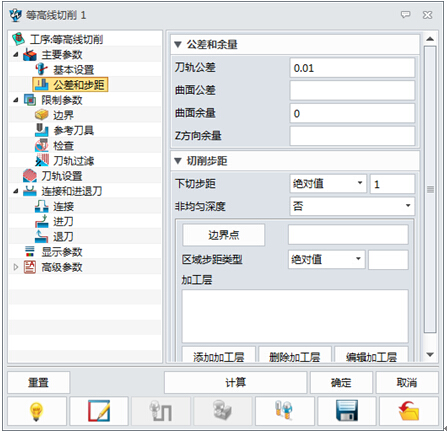Click the 边界点 button
Screen dimensions: 447x435
coord(224,235)
